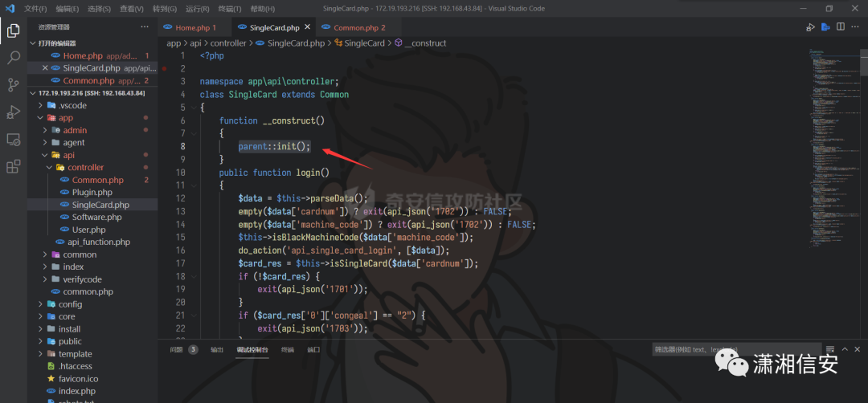The height and width of the screenshot is (403, 868).
Task: Collapse the open editors section
Action: 33,43
